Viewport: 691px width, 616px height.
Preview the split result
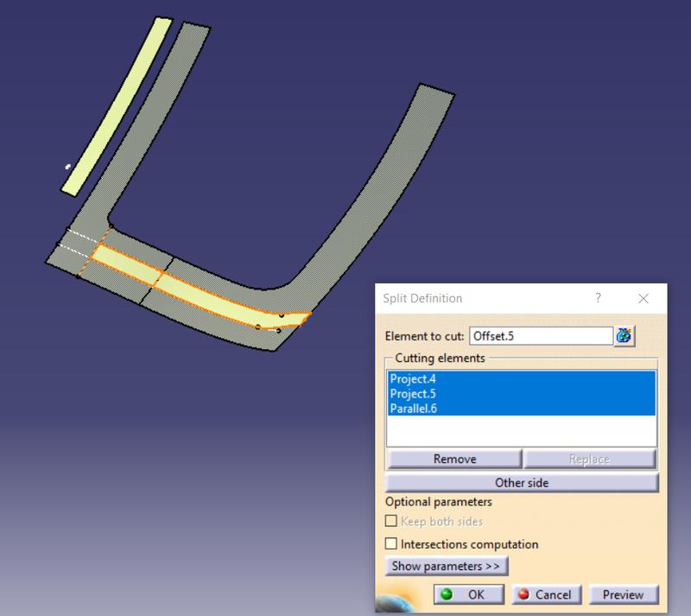tap(624, 594)
